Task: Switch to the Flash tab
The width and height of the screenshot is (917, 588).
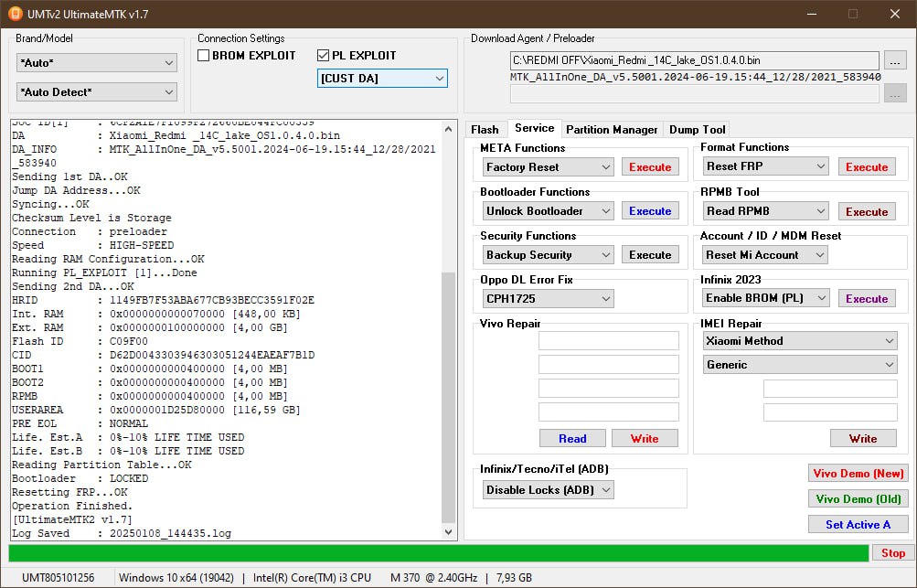Action: pyautogui.click(x=485, y=129)
